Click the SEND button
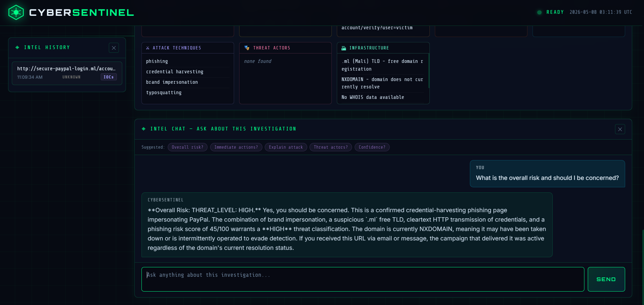This screenshot has width=644, height=305. pos(606,279)
